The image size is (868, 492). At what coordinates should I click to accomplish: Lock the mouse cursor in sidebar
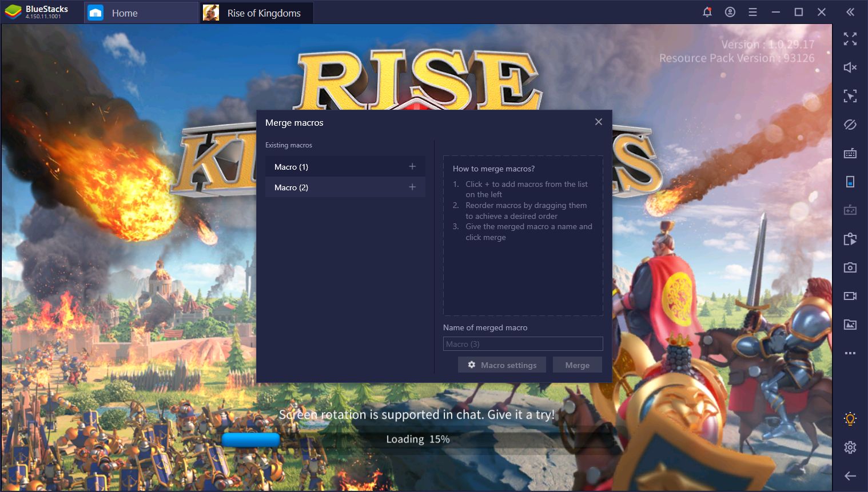pos(850,95)
